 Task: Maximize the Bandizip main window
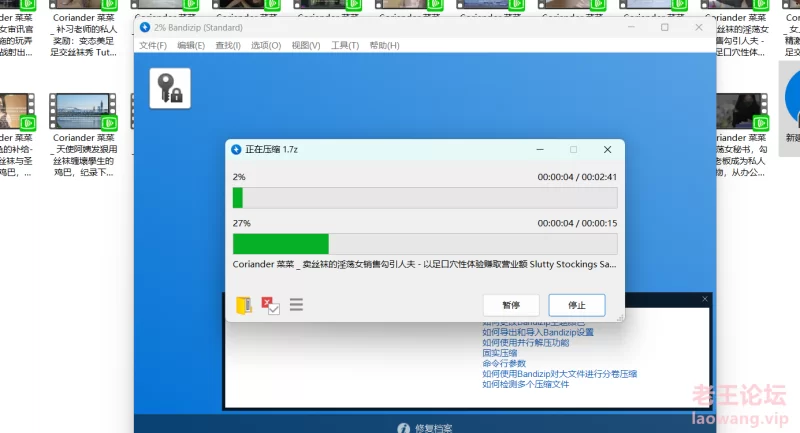click(x=665, y=27)
